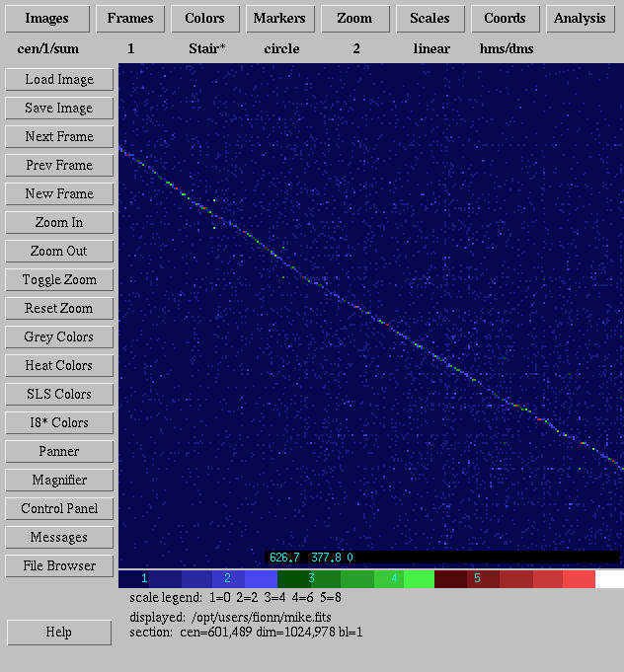
Task: Click the hms/dms coords label
Action: click(x=507, y=49)
